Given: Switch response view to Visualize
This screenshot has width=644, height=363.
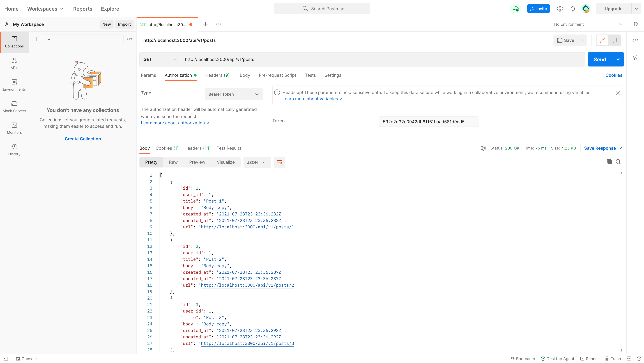Looking at the screenshot, I should click(x=226, y=162).
